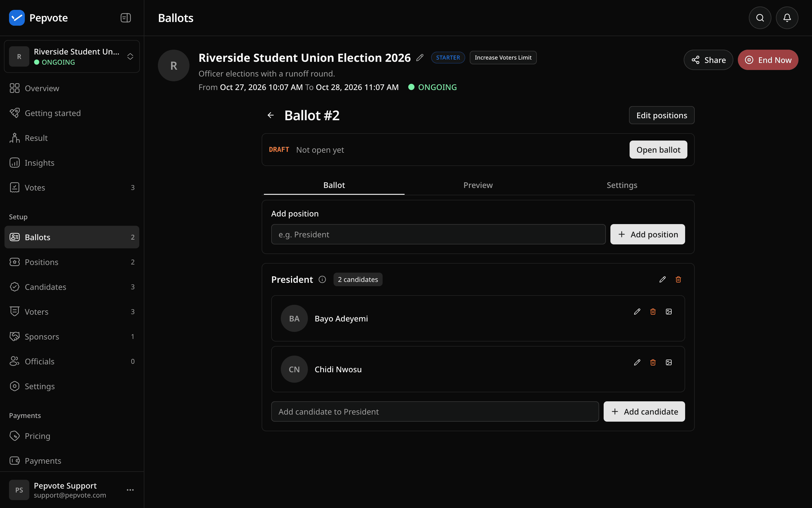812x508 pixels.
Task: Upload image for Bayo Adeyemi
Action: [x=668, y=312]
